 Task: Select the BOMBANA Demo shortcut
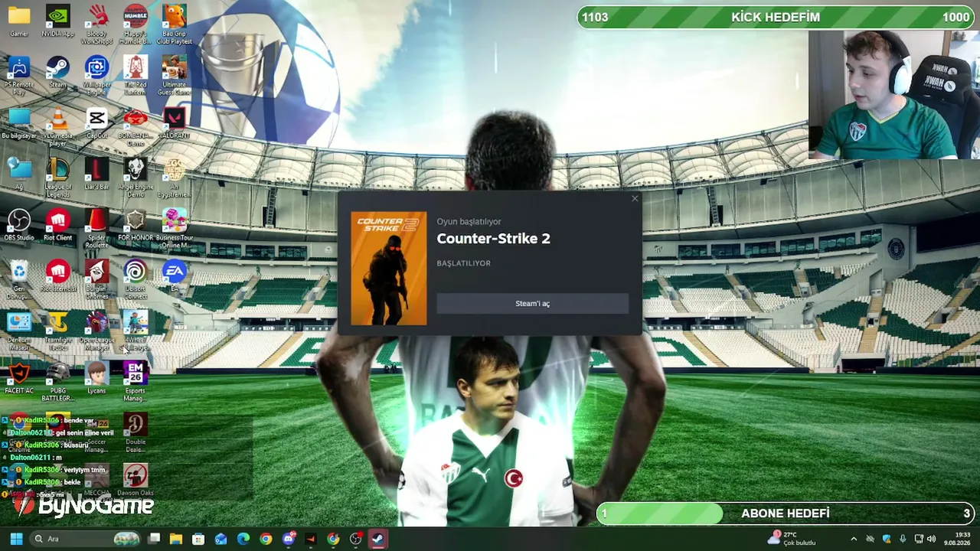[136, 127]
